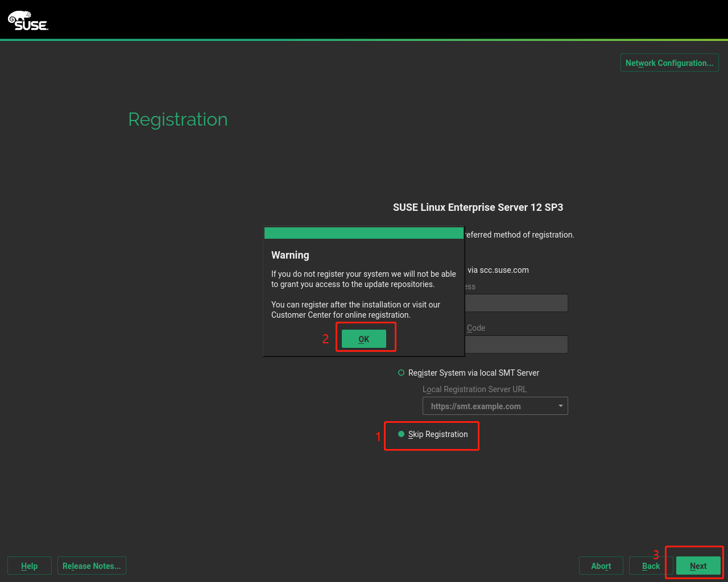Click OK in the Warning dialog
The width and height of the screenshot is (728, 582).
click(364, 339)
